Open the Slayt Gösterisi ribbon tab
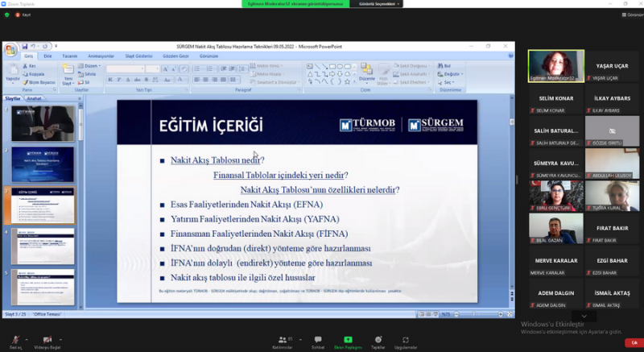This screenshot has height=352, width=644. click(x=139, y=56)
